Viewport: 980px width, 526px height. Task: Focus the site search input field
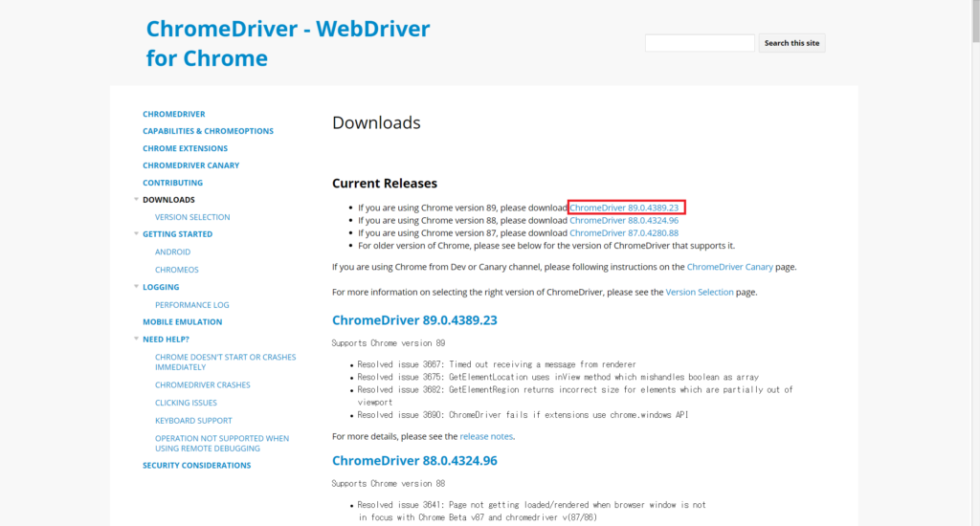pyautogui.click(x=700, y=43)
